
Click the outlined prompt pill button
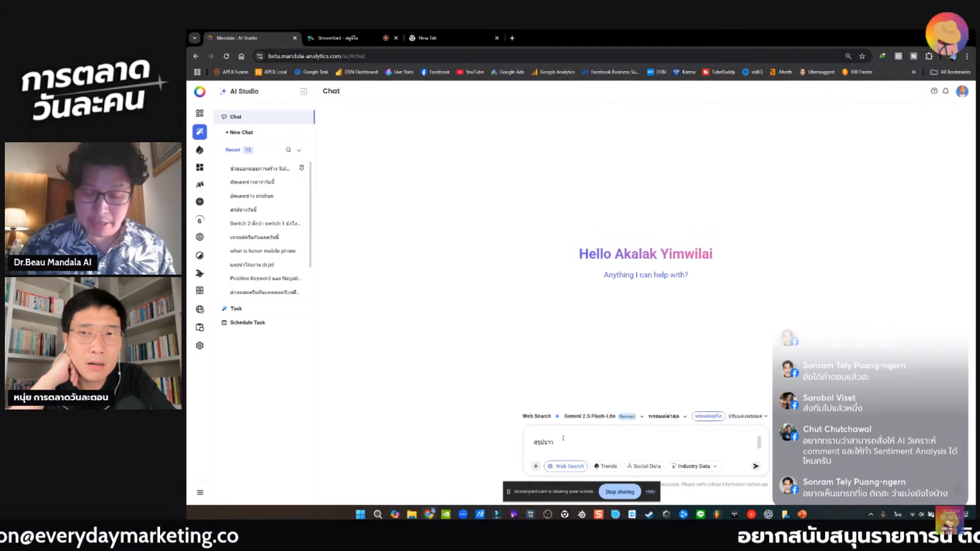click(x=708, y=416)
